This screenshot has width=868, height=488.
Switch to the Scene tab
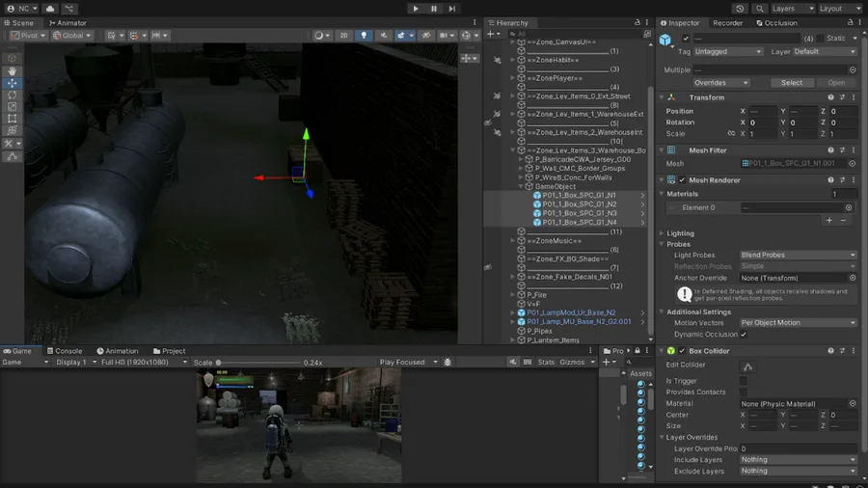[x=19, y=23]
